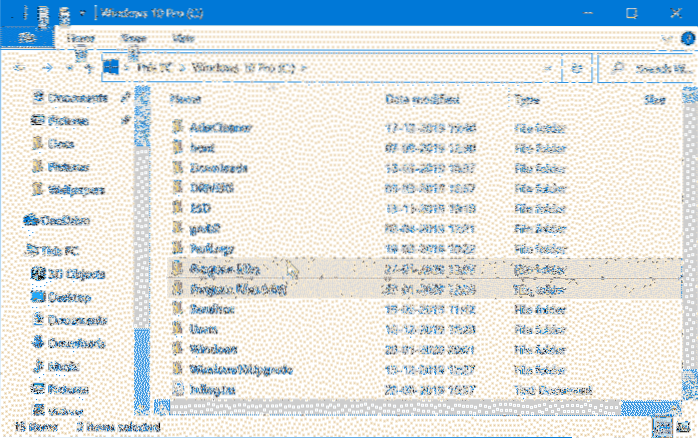Image resolution: width=698 pixels, height=438 pixels.
Task: Click the OneDrive cloud icon in sidebar
Action: coord(29,220)
